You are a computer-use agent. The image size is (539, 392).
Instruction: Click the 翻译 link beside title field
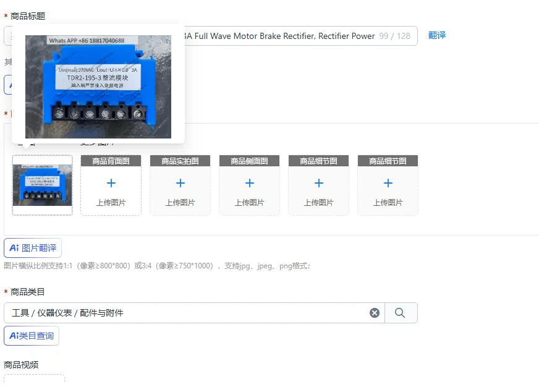(437, 35)
